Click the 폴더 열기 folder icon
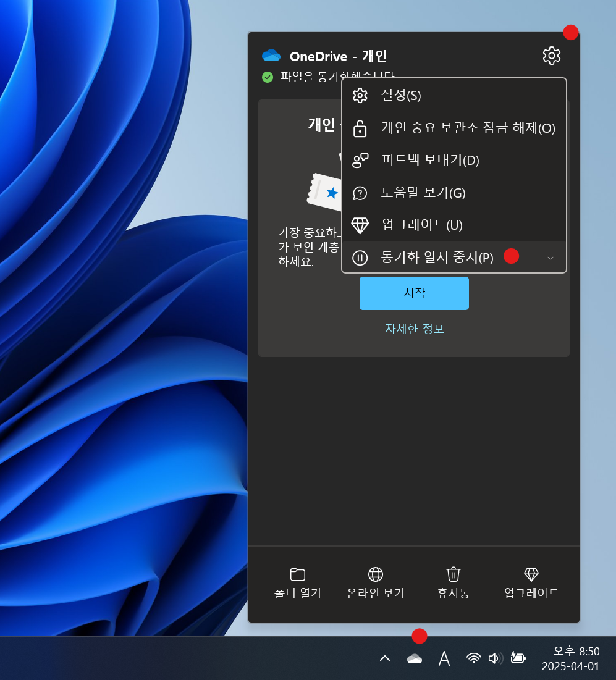616x680 pixels. [298, 574]
